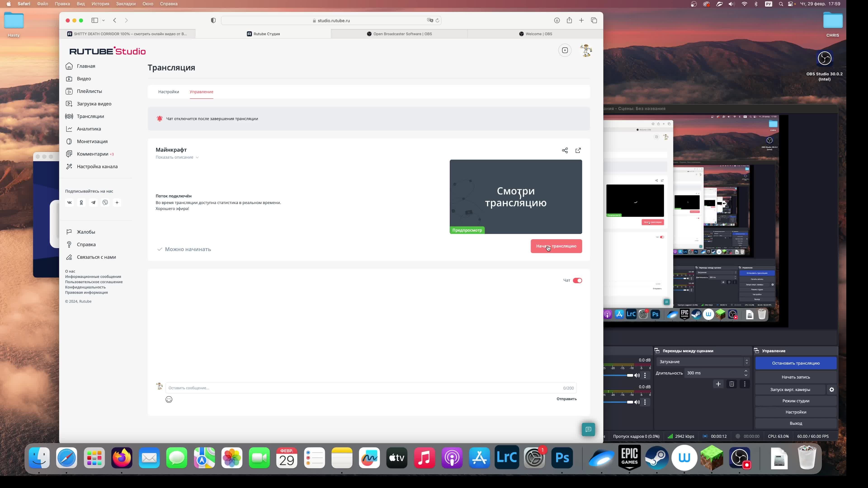Mute the first OBS audio channel
The height and width of the screenshot is (488, 868).
click(637, 375)
